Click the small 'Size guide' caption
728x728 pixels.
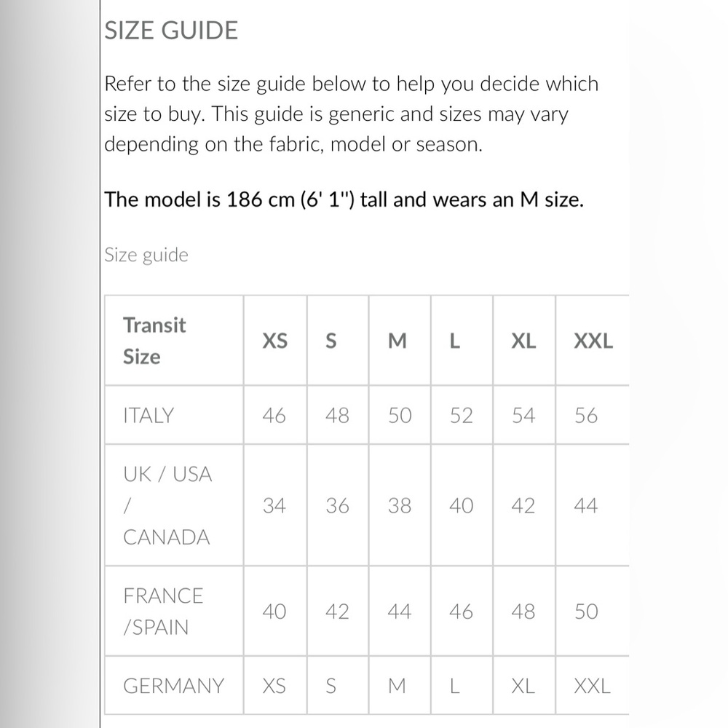click(146, 256)
